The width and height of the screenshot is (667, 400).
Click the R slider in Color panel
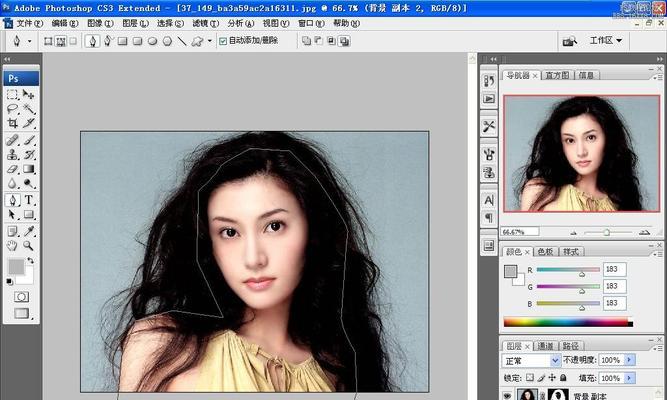coord(568,269)
